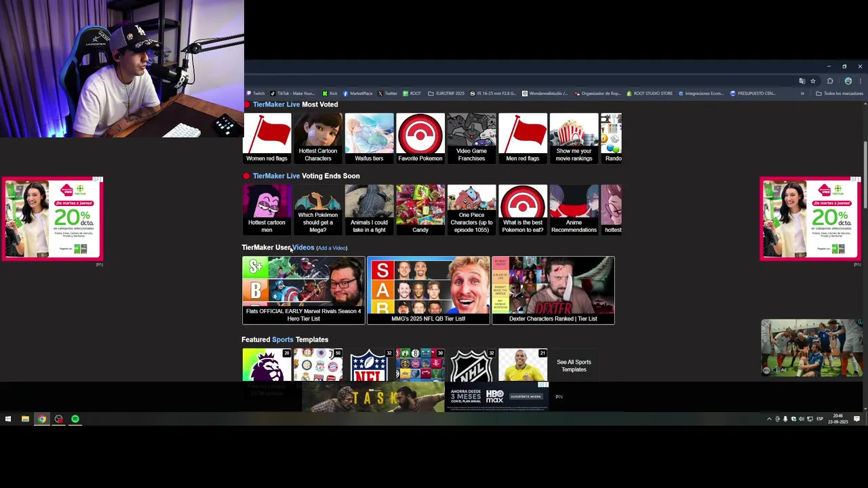The image size is (868, 488).
Task: Open the Hottest cartoon men voting
Action: [x=267, y=209]
